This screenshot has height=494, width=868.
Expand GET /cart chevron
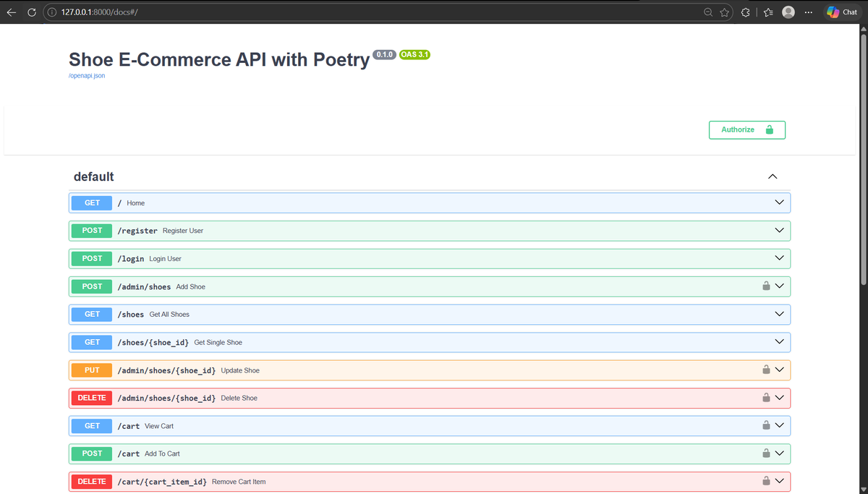tap(779, 425)
